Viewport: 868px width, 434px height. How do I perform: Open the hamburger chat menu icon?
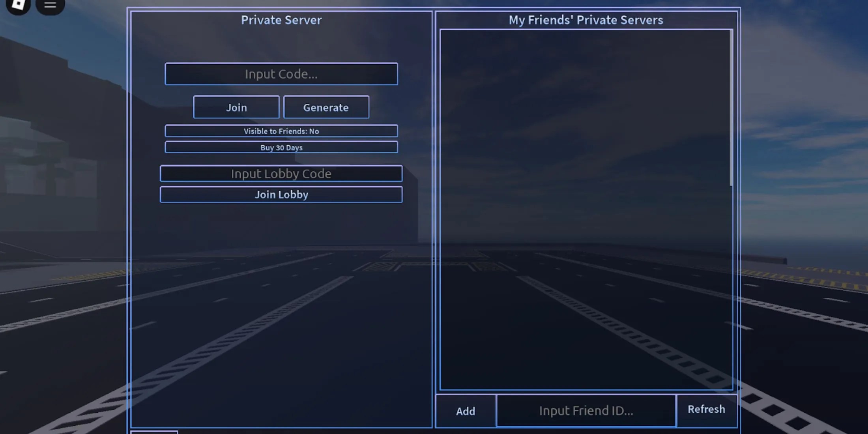(x=50, y=5)
